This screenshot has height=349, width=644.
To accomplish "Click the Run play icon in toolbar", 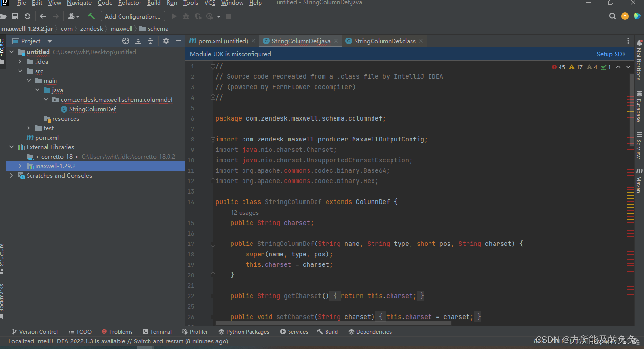I will (x=174, y=16).
